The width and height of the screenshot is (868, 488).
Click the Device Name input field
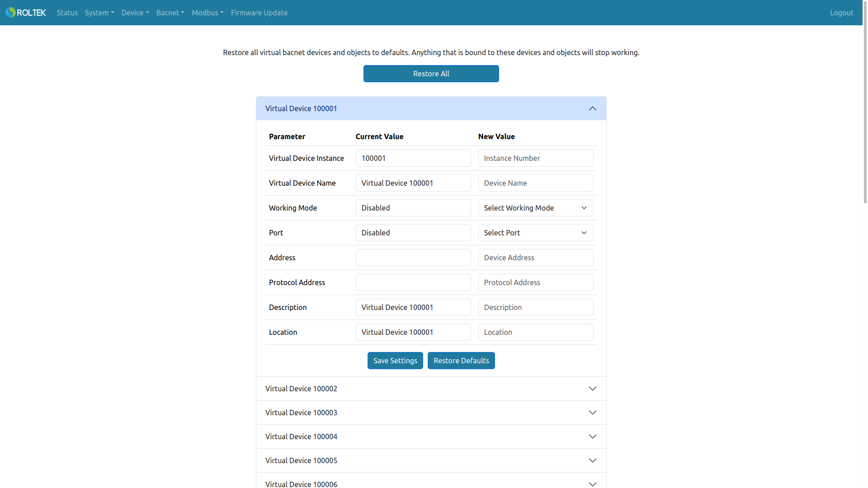[536, 183]
